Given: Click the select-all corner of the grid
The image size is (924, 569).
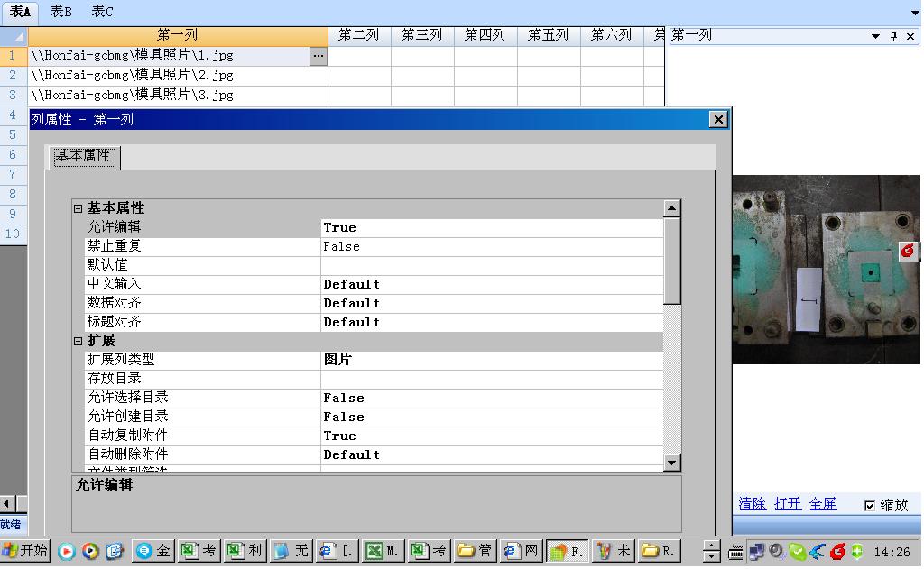Looking at the screenshot, I should coord(14,35).
